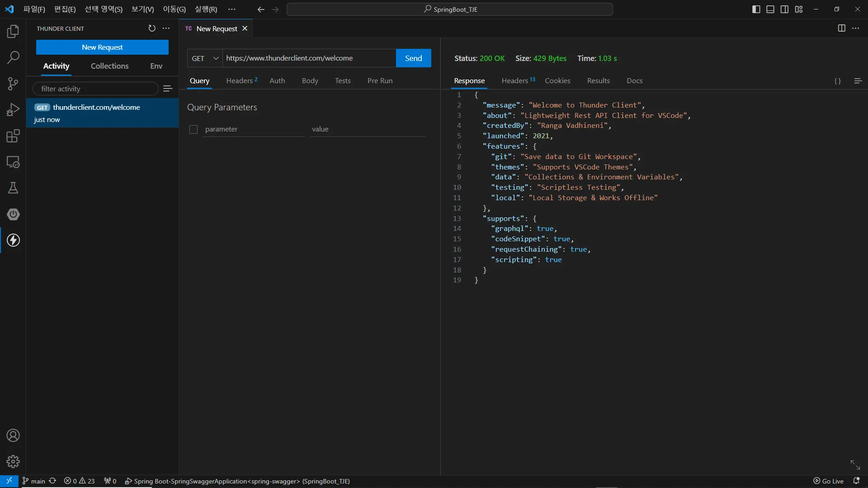
Task: Click the Send button
Action: pos(413,58)
